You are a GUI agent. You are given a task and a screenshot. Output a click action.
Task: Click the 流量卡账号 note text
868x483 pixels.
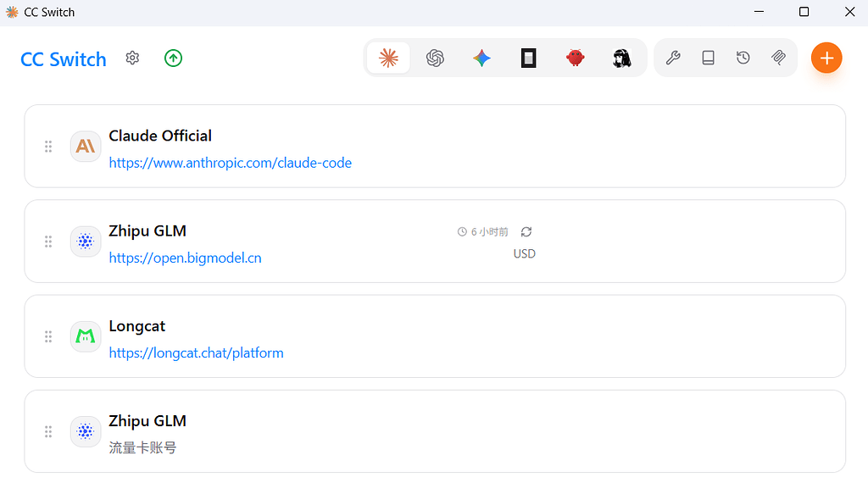coord(142,447)
